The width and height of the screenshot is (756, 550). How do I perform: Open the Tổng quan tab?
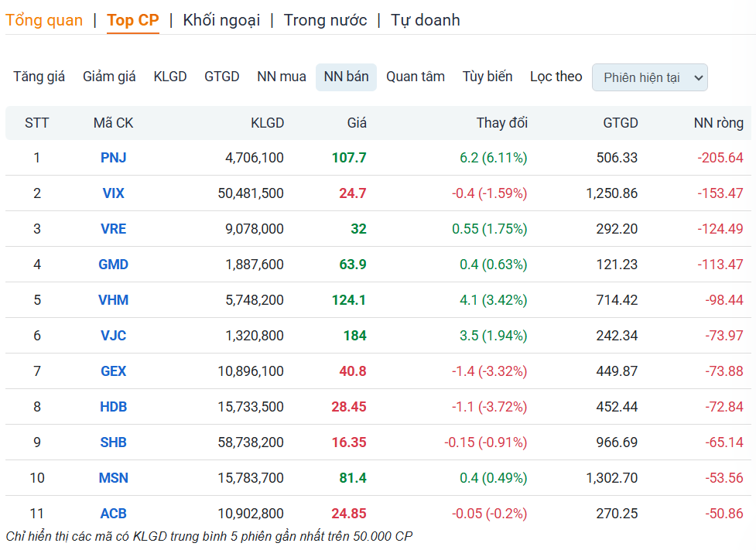click(44, 20)
